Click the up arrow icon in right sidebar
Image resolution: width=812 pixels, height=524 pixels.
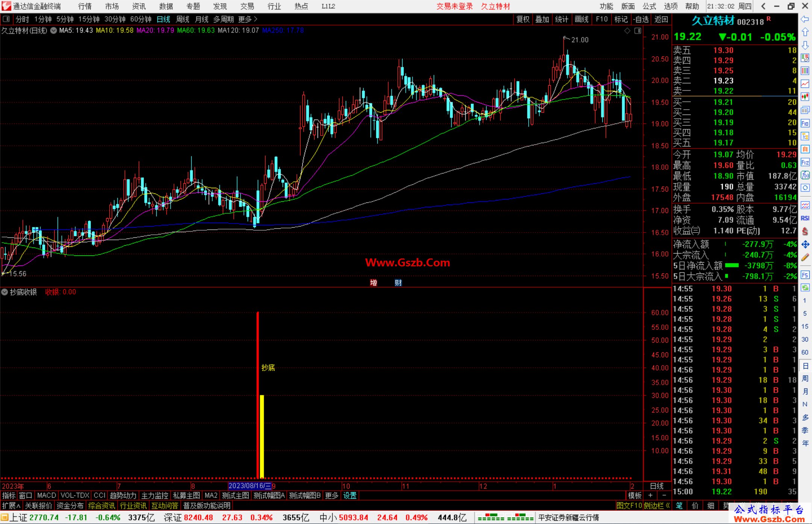click(x=805, y=32)
